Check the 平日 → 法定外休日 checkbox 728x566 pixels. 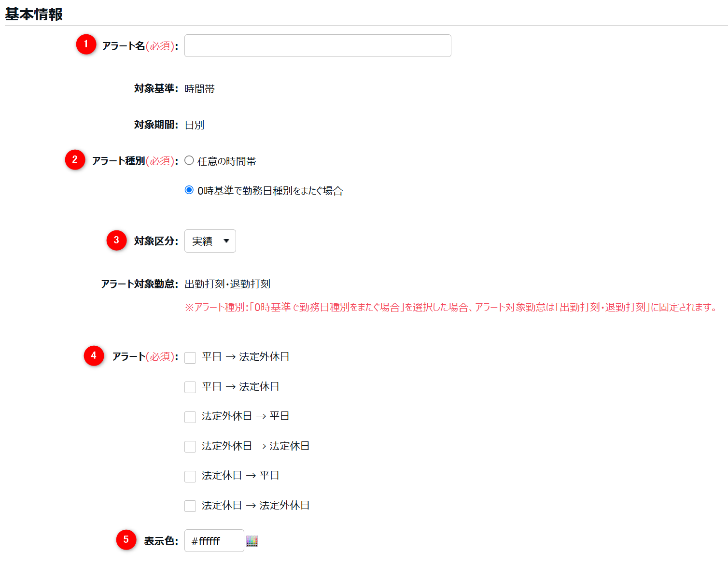190,357
